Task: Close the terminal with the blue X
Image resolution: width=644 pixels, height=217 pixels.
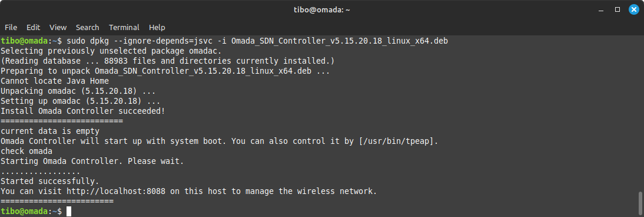Action: point(634,9)
